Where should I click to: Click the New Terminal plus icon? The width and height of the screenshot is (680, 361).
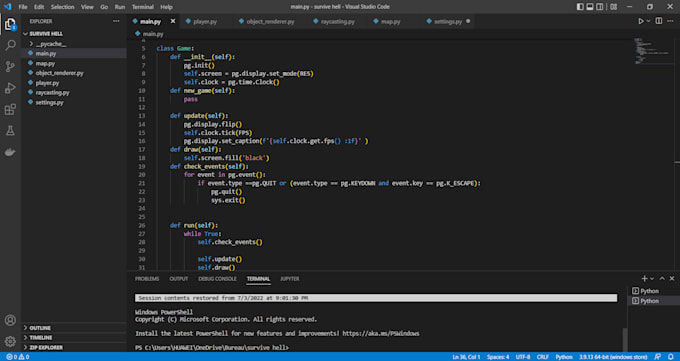tap(644, 279)
